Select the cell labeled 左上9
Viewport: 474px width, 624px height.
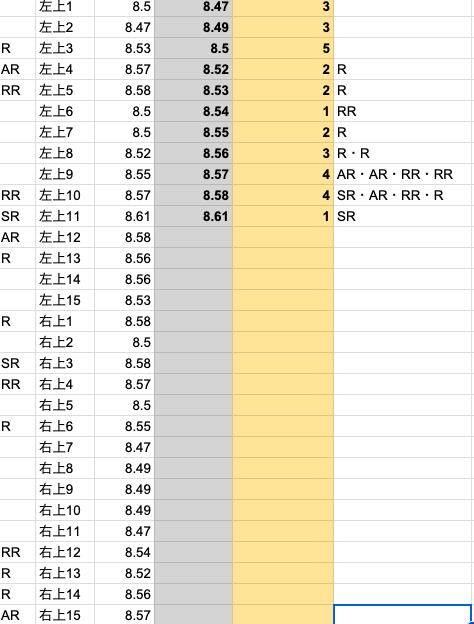coord(65,174)
